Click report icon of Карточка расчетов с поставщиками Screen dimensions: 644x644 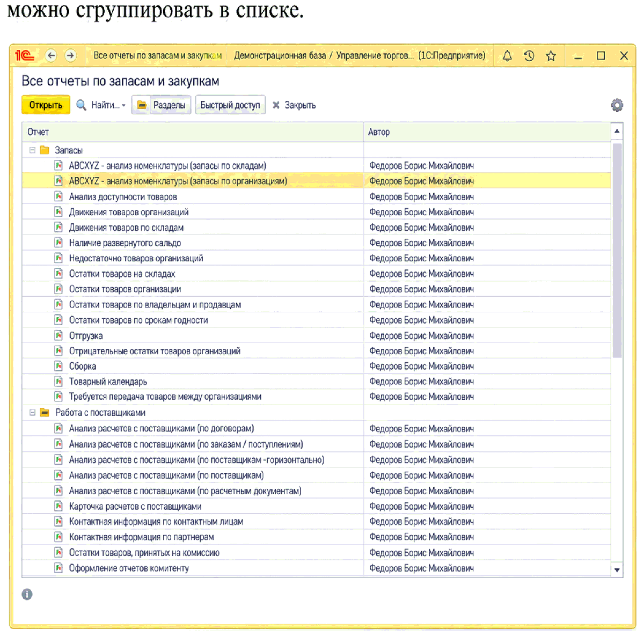coord(58,506)
